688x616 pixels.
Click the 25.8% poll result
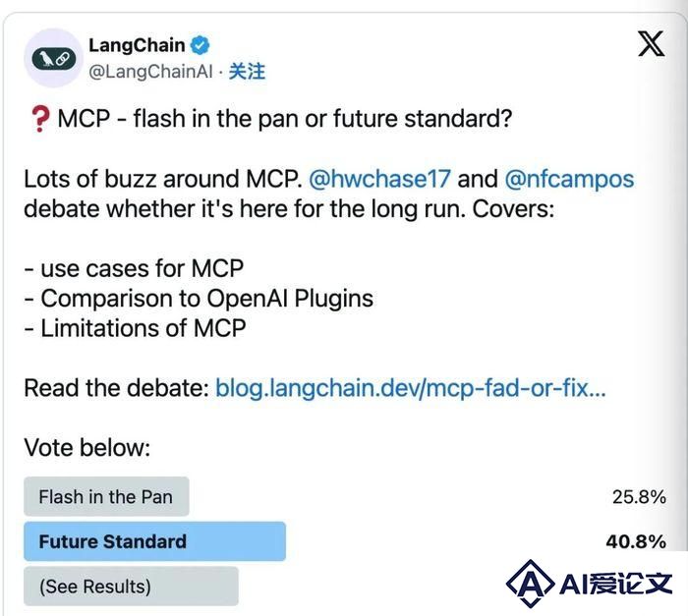pos(639,497)
